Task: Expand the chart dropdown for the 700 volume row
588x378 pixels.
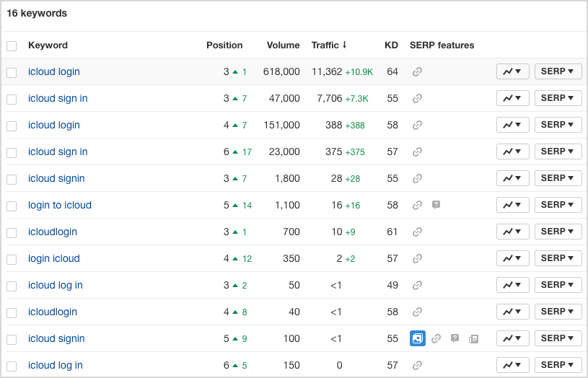Action: click(513, 232)
